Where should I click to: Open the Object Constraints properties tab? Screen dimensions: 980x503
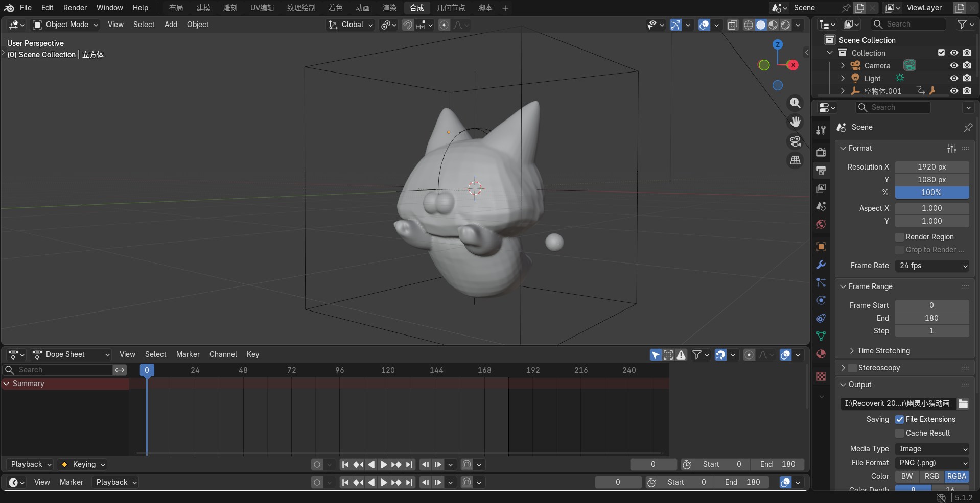[821, 318]
